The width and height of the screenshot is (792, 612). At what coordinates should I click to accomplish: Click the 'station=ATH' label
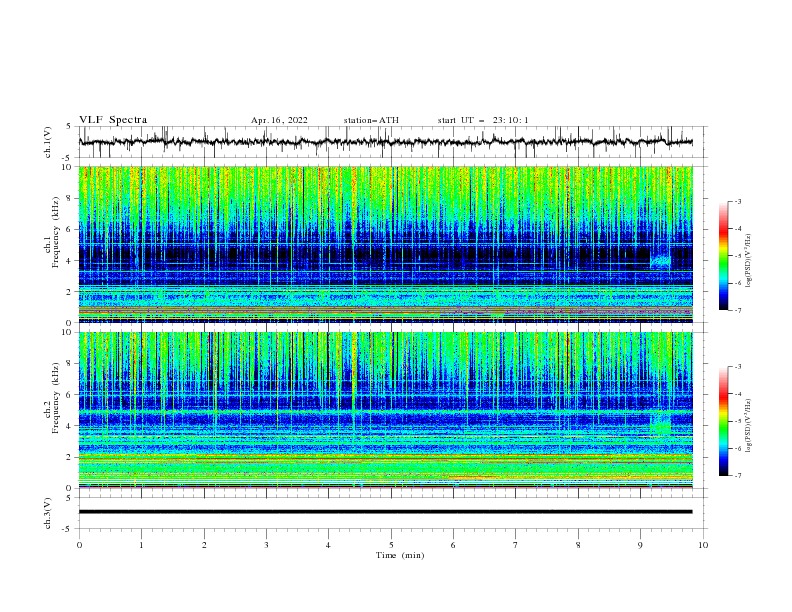pos(371,120)
